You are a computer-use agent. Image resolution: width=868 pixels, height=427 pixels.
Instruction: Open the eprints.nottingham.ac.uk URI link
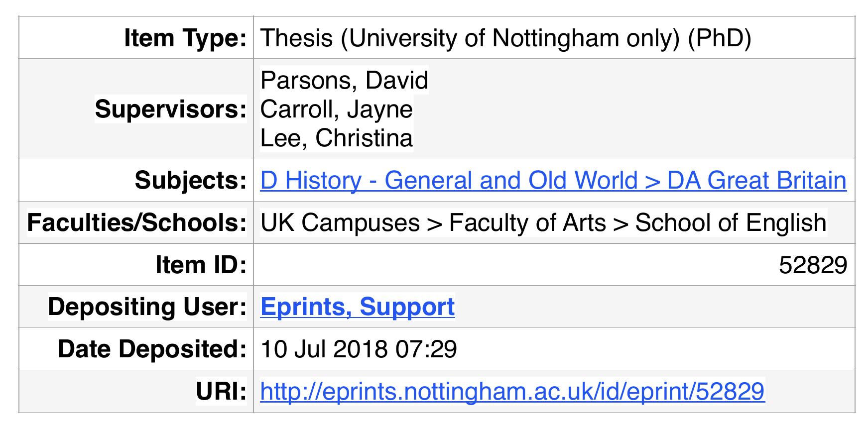pos(512,391)
